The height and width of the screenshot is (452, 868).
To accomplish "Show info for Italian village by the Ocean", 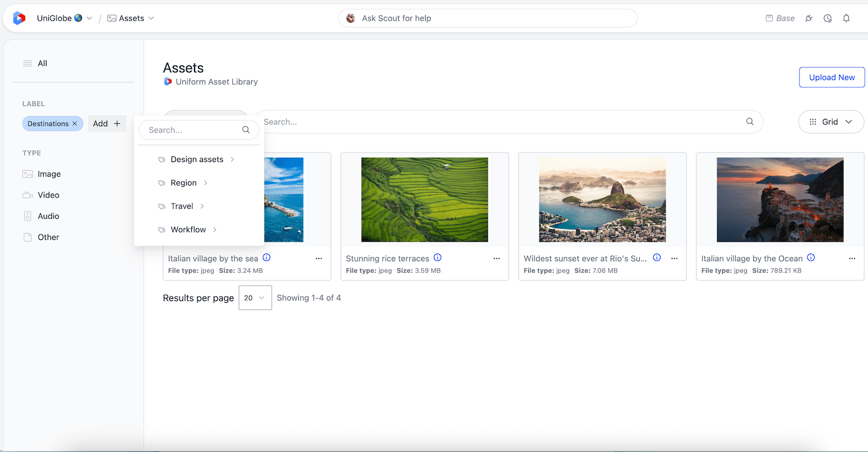I will [x=811, y=257].
